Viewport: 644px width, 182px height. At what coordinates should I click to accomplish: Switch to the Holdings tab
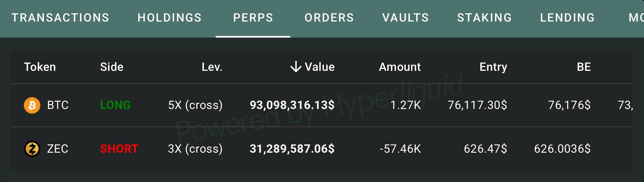point(170,18)
